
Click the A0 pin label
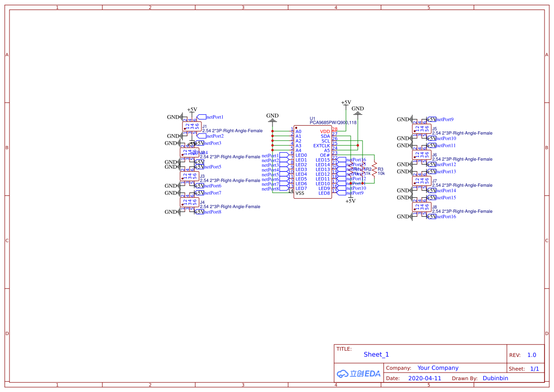(x=298, y=131)
